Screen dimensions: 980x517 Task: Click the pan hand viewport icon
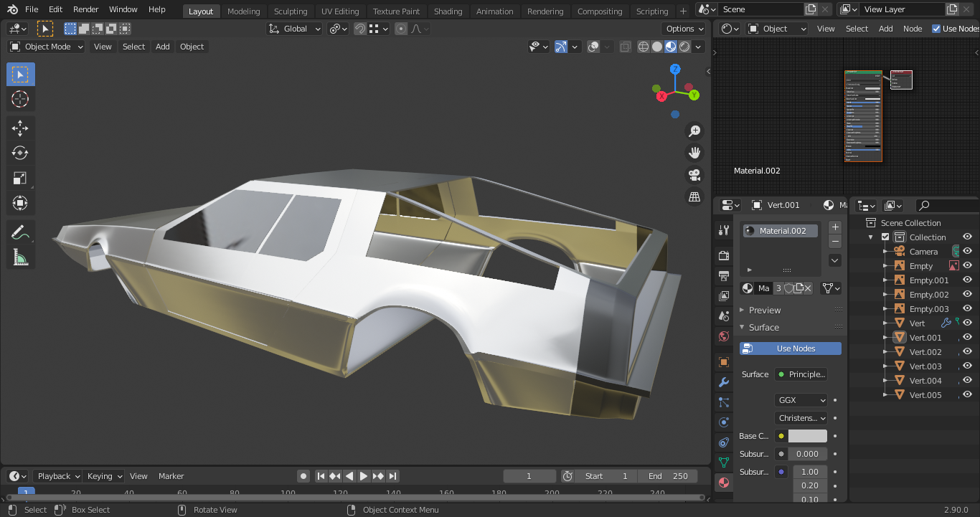[x=694, y=153]
